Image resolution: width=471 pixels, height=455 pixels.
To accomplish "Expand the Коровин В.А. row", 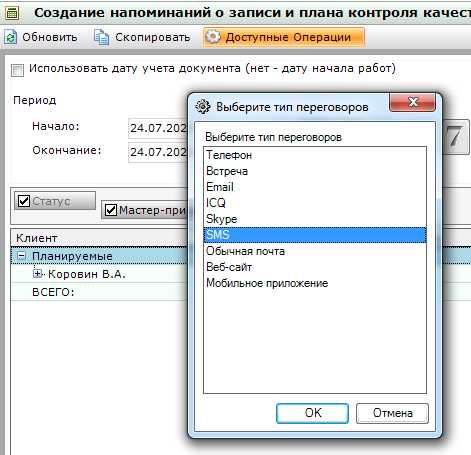I will [x=37, y=274].
